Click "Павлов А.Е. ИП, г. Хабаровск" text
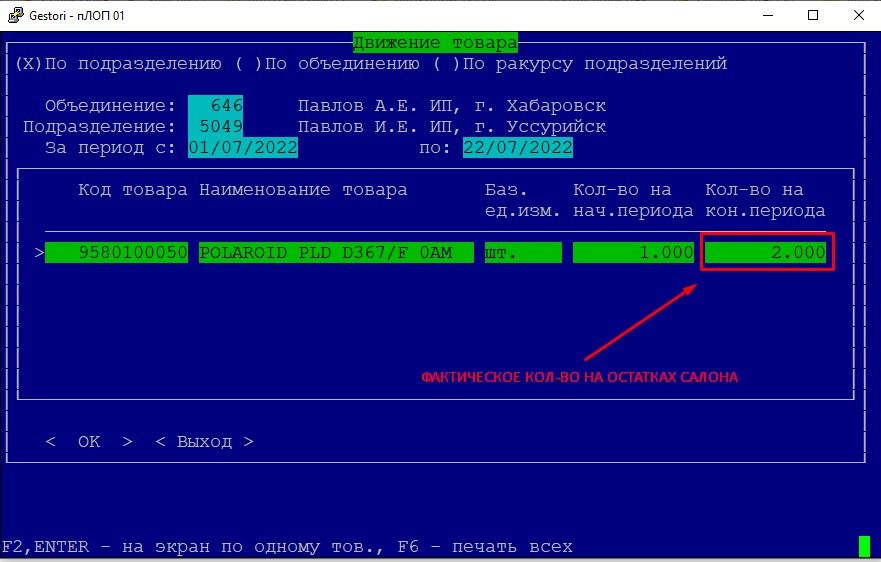Screen dimensions: 881x562 tap(452, 106)
